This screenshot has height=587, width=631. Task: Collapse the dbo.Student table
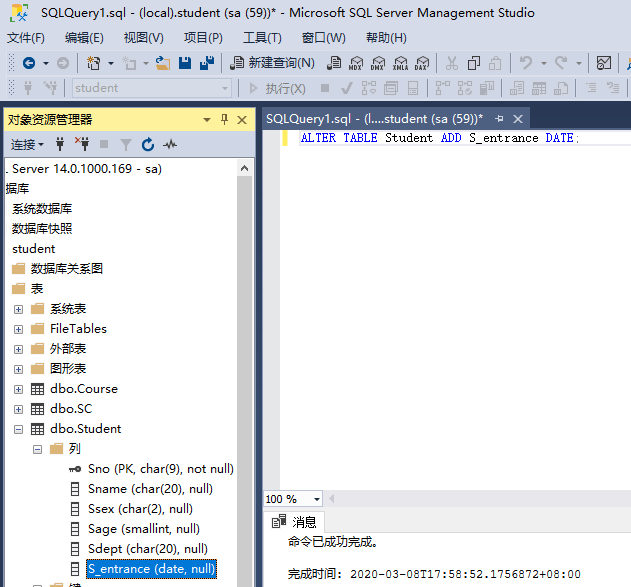(18, 429)
